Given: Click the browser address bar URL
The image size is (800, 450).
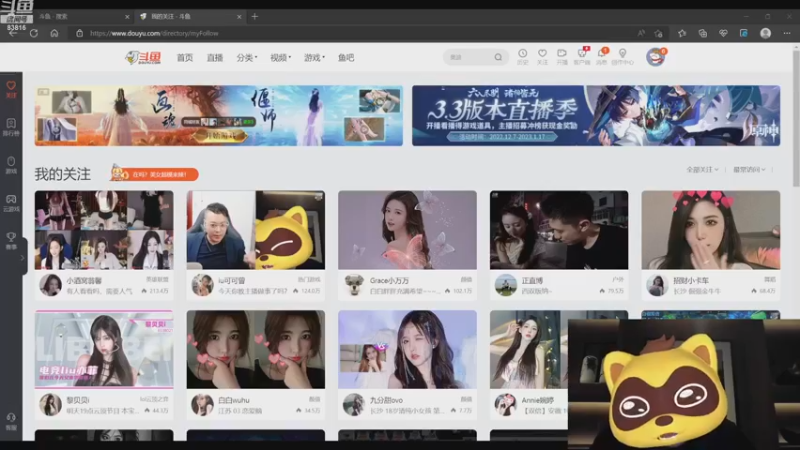Looking at the screenshot, I should click(154, 33).
